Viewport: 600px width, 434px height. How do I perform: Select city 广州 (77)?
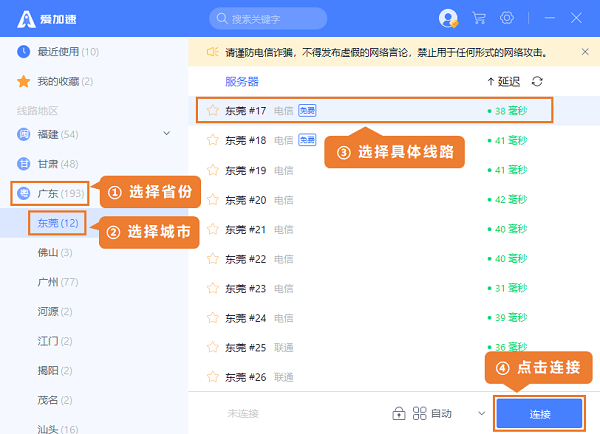58,282
